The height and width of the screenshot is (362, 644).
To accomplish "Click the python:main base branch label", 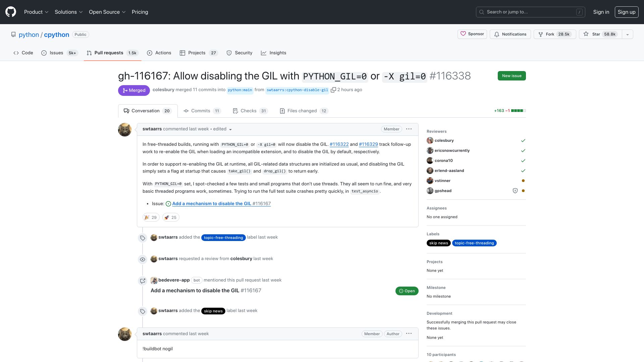I will pyautogui.click(x=240, y=90).
